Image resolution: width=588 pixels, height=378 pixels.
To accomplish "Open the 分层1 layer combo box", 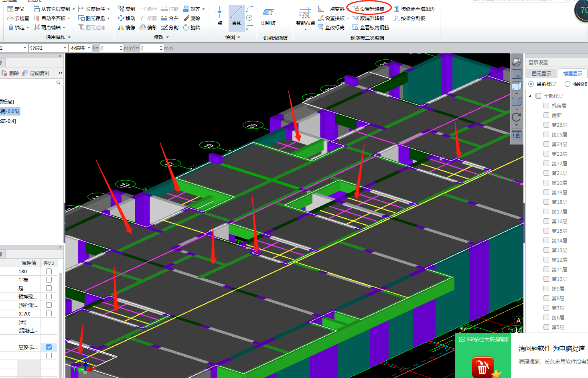I will 48,48.
